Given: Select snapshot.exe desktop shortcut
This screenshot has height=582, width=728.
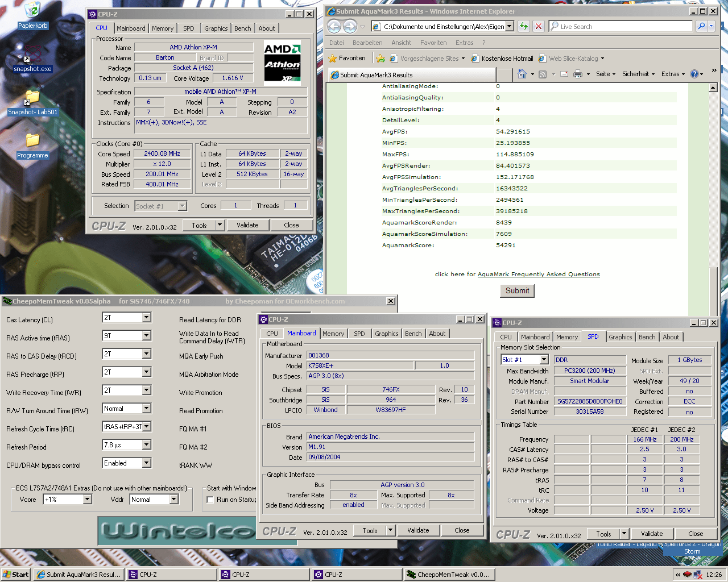Looking at the screenshot, I should pyautogui.click(x=32, y=59).
